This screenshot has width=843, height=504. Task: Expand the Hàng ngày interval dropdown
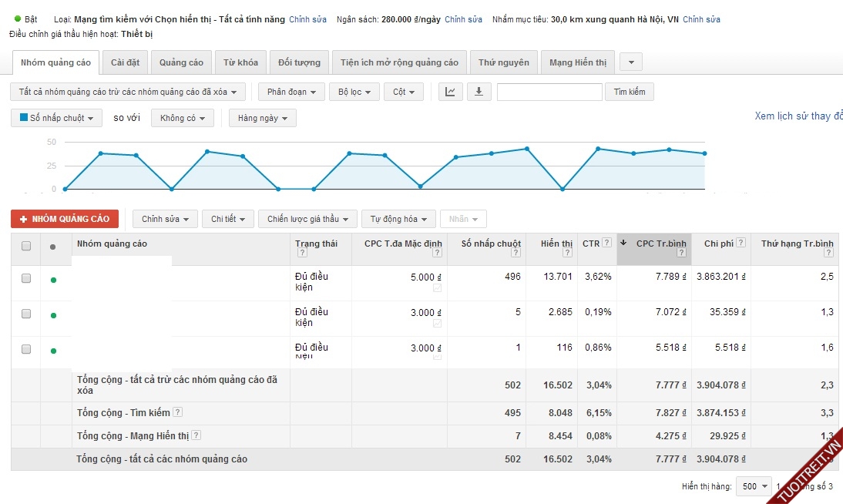click(262, 119)
